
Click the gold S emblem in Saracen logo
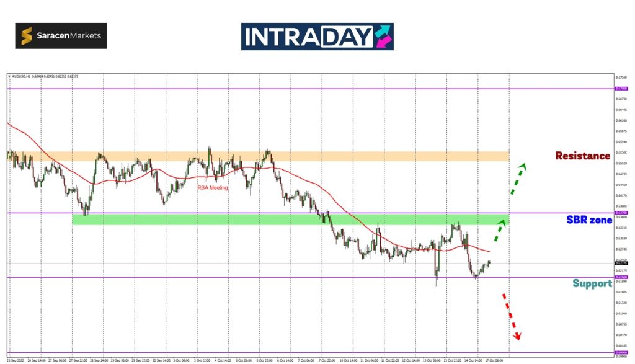pos(27,36)
